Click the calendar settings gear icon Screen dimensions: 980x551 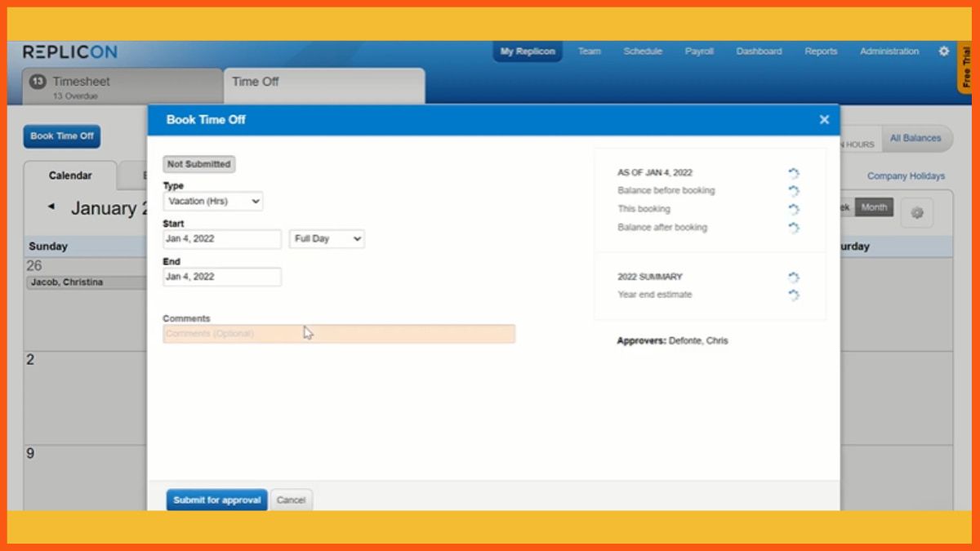916,213
